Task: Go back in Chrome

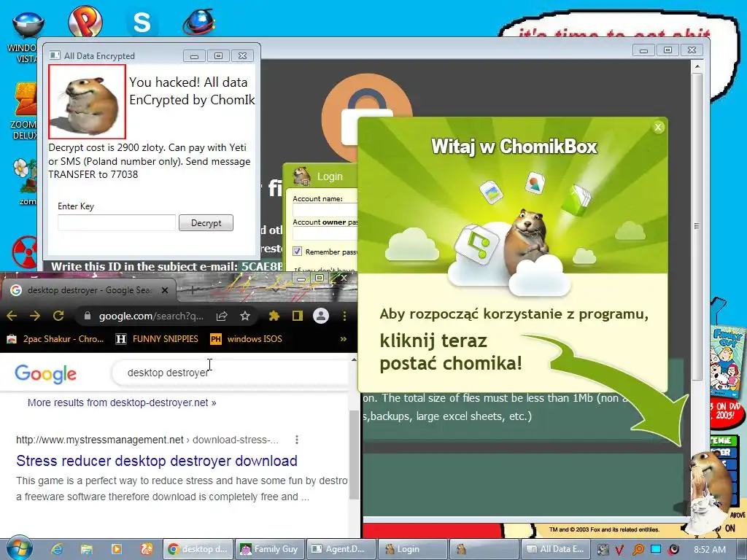Action: [12, 316]
